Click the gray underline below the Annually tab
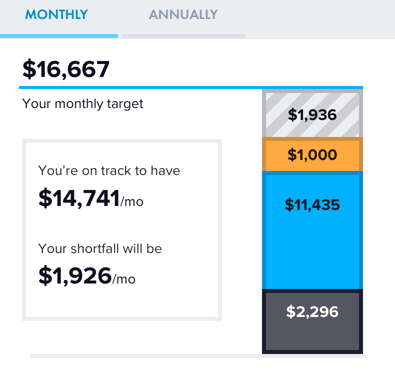The image size is (395, 371). [183, 36]
